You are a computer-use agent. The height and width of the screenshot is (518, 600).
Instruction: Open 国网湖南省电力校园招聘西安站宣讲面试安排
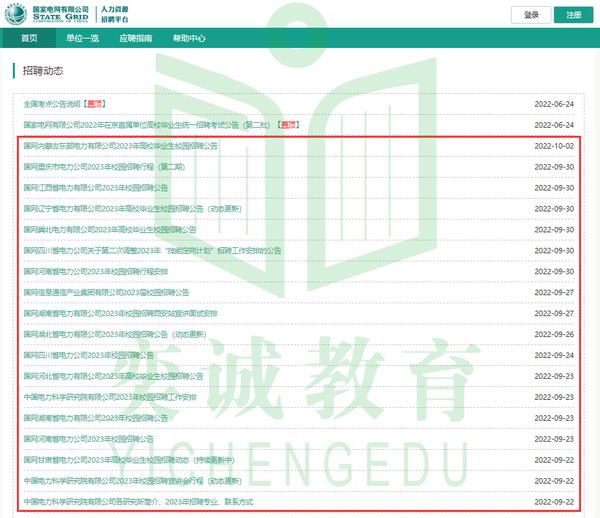pyautogui.click(x=121, y=313)
